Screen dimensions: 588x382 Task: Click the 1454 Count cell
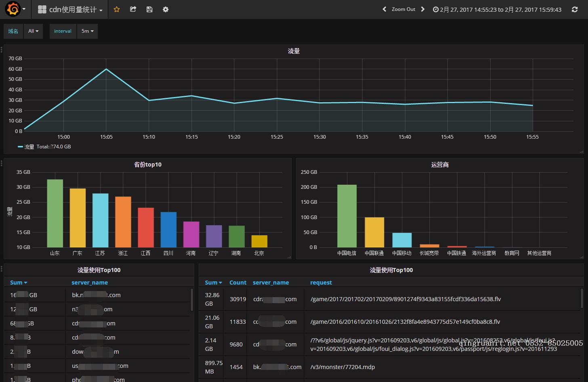pos(236,367)
